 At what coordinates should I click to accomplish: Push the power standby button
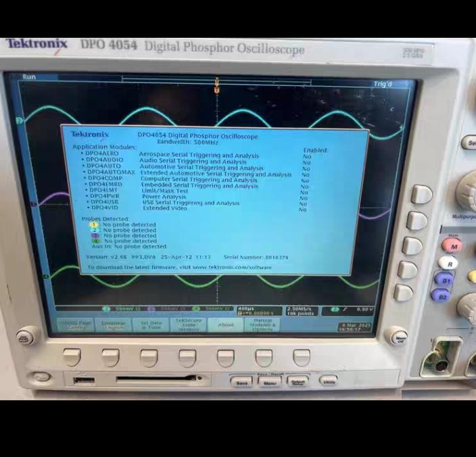pyautogui.click(x=41, y=377)
